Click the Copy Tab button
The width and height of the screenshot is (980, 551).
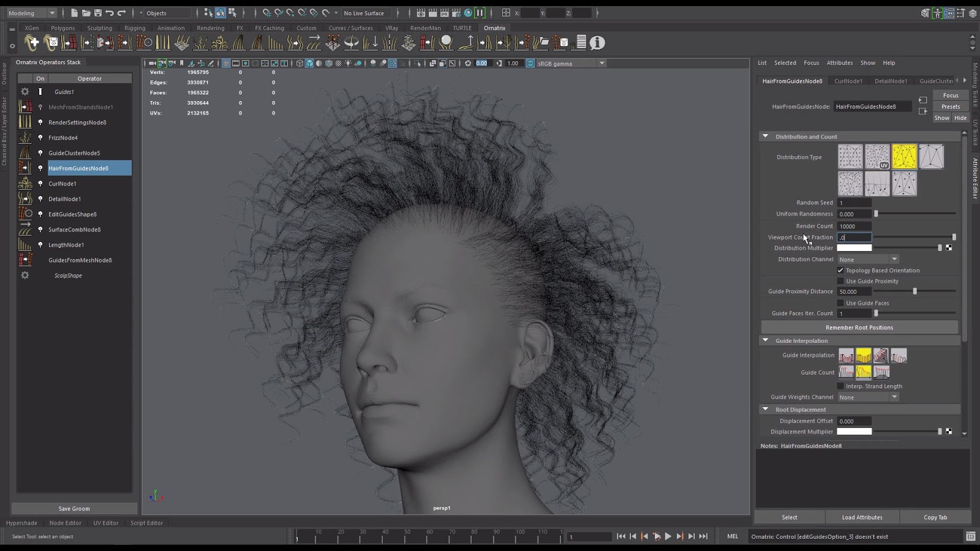pos(935,517)
